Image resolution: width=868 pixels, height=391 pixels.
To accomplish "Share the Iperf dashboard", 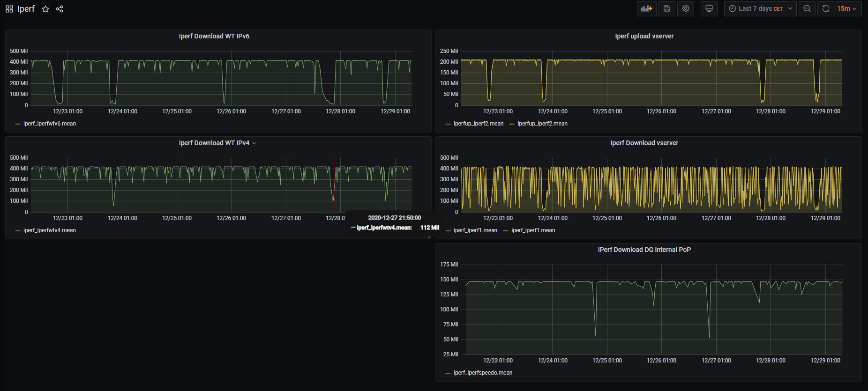I will [x=60, y=9].
